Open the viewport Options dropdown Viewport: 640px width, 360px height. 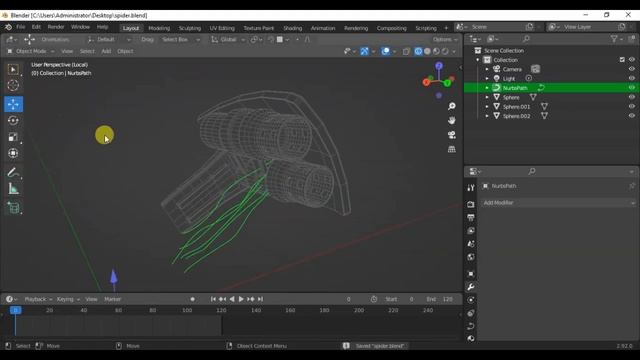(445, 40)
